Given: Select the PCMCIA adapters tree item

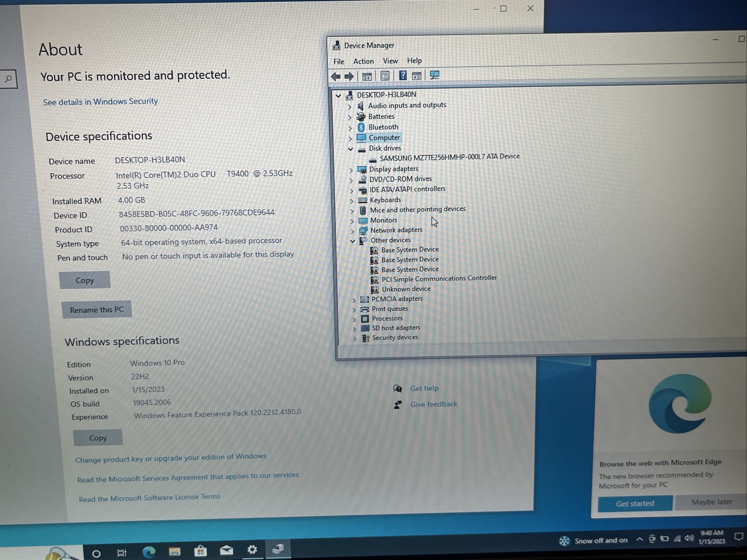Looking at the screenshot, I should [x=397, y=299].
